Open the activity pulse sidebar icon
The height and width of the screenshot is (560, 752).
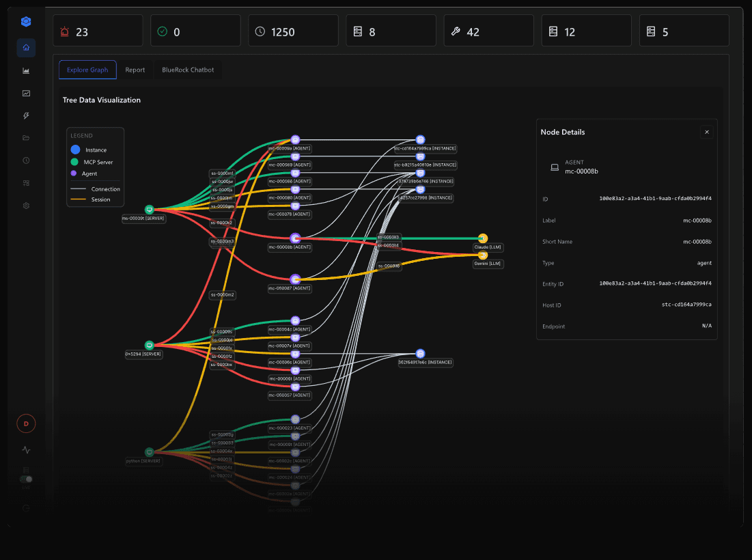tap(27, 450)
